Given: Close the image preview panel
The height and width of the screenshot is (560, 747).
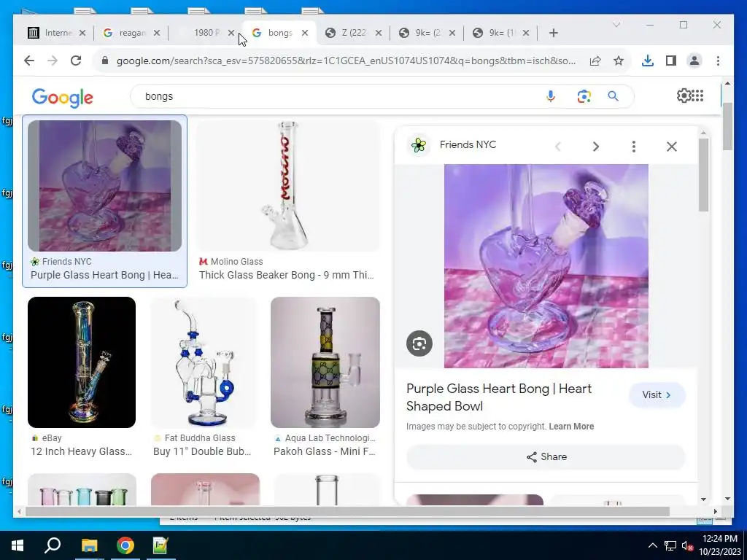Looking at the screenshot, I should [672, 146].
